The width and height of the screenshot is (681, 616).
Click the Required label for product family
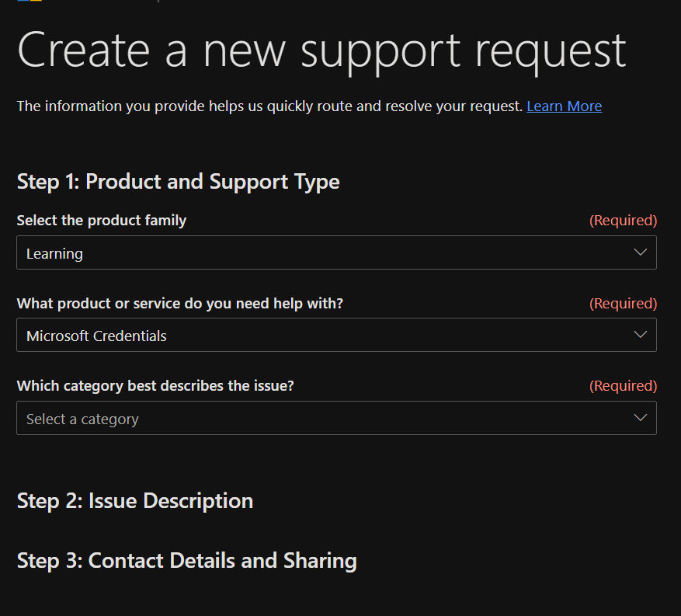tap(623, 220)
